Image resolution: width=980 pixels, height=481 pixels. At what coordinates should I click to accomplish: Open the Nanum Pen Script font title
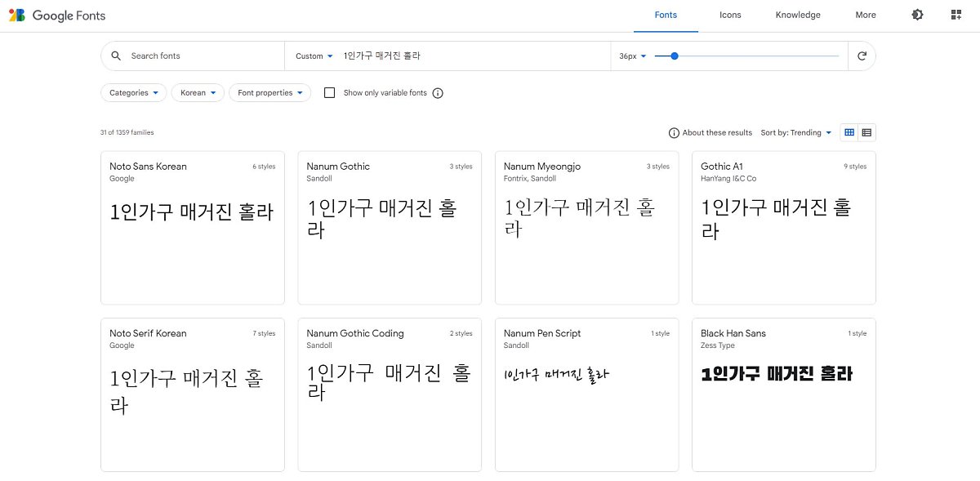tap(542, 333)
